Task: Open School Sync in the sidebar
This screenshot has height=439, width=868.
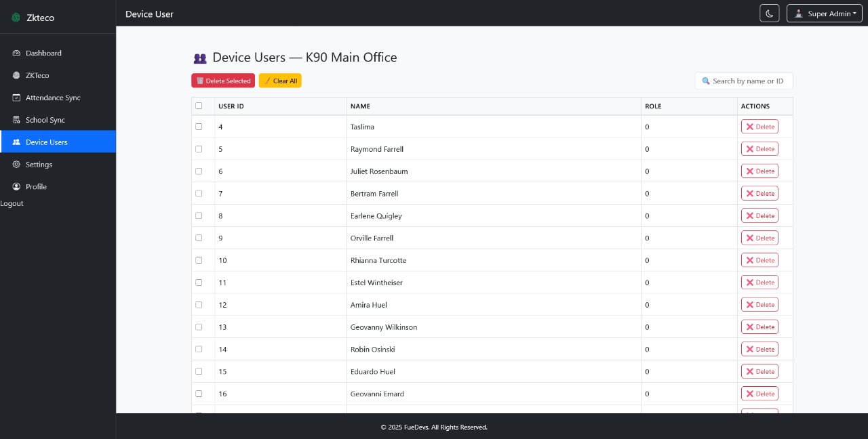Action: (x=45, y=120)
